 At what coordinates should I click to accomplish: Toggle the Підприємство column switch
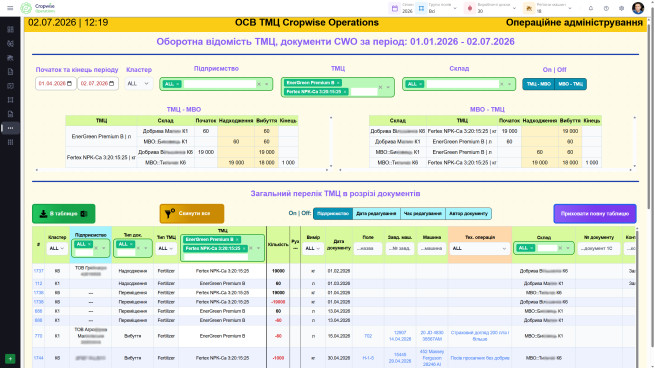333,213
